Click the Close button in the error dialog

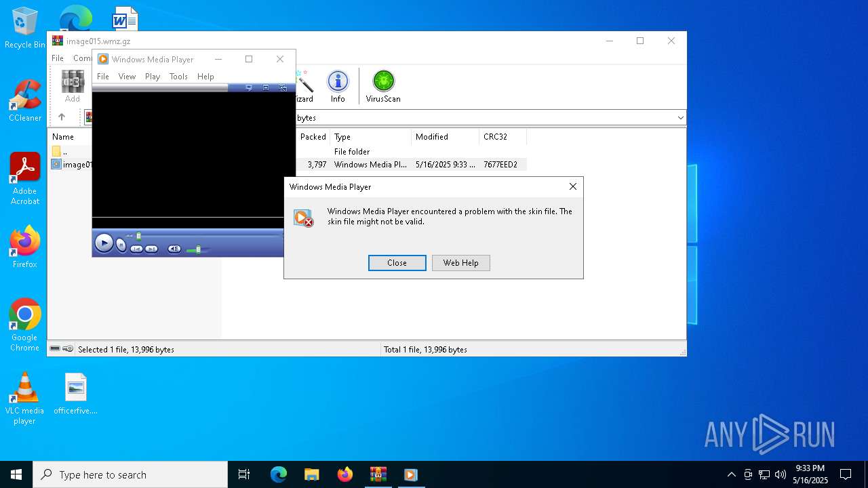point(397,263)
